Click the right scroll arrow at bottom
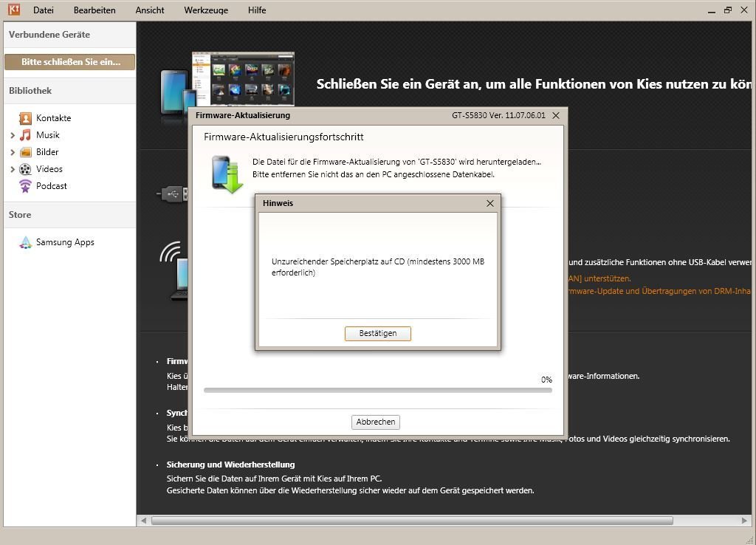This screenshot has width=756, height=545. tap(744, 521)
